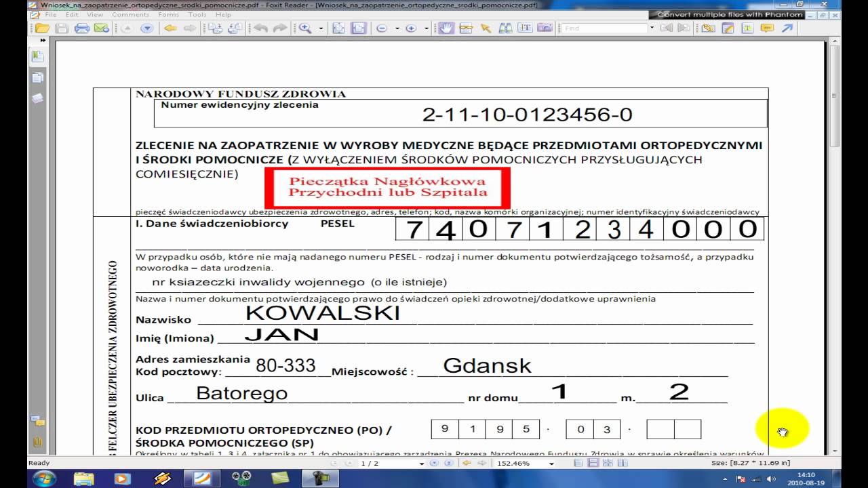Show the Bookmarks panel in sidebar

click(x=37, y=57)
